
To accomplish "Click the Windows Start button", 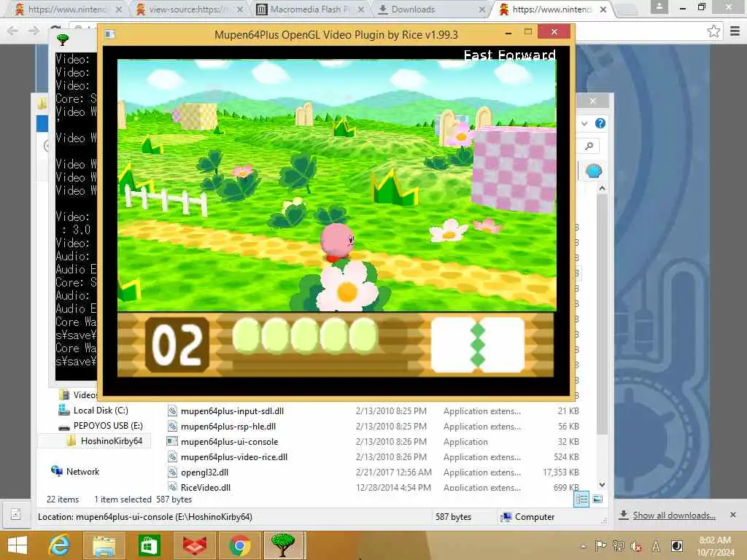I will (18, 545).
